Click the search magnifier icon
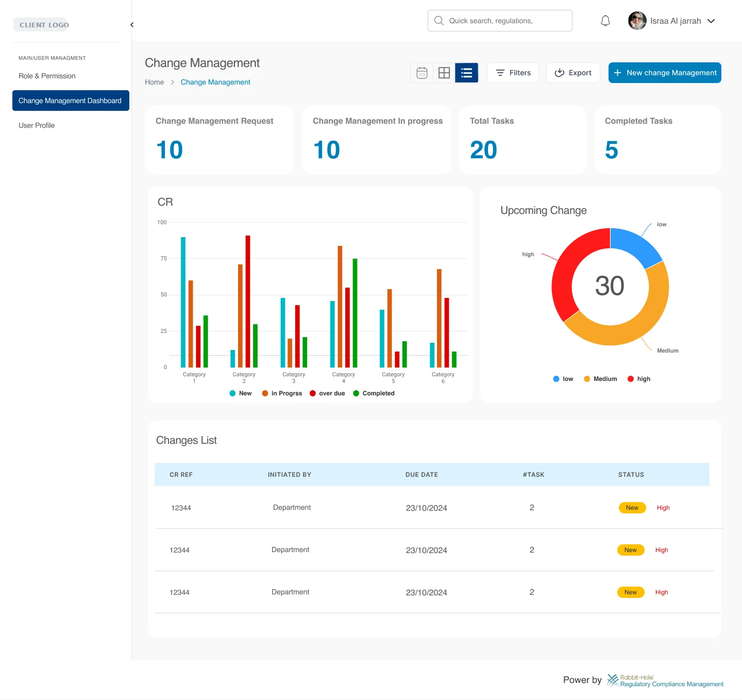 439,21
